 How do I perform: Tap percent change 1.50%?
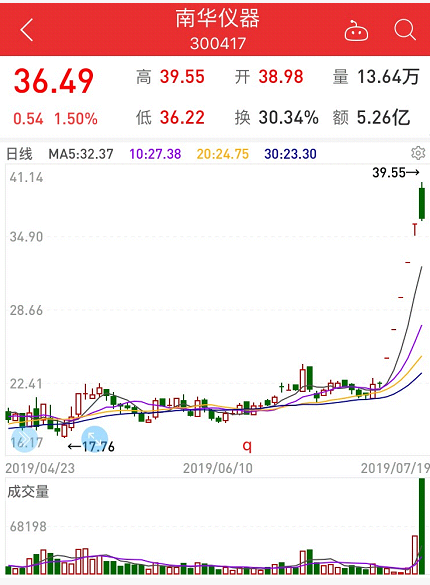click(76, 119)
